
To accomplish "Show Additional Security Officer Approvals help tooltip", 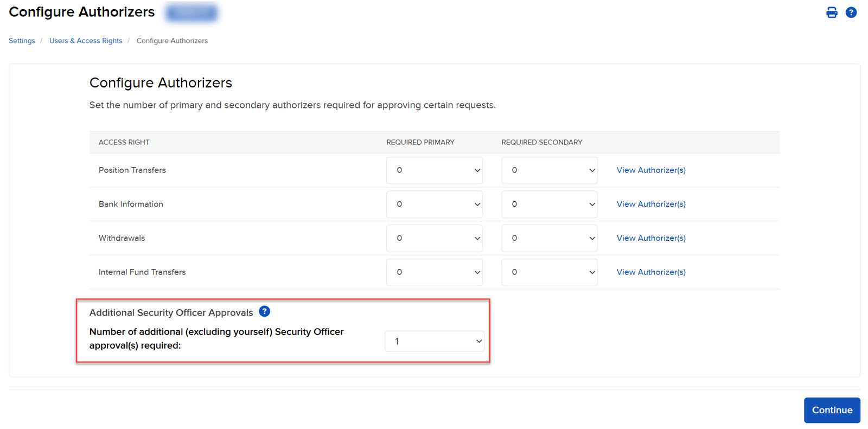I will pos(264,311).
